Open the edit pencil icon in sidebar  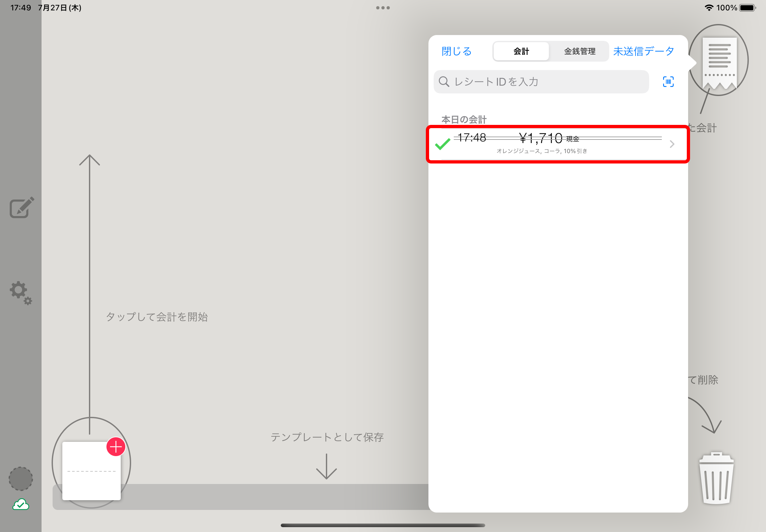[x=22, y=207]
